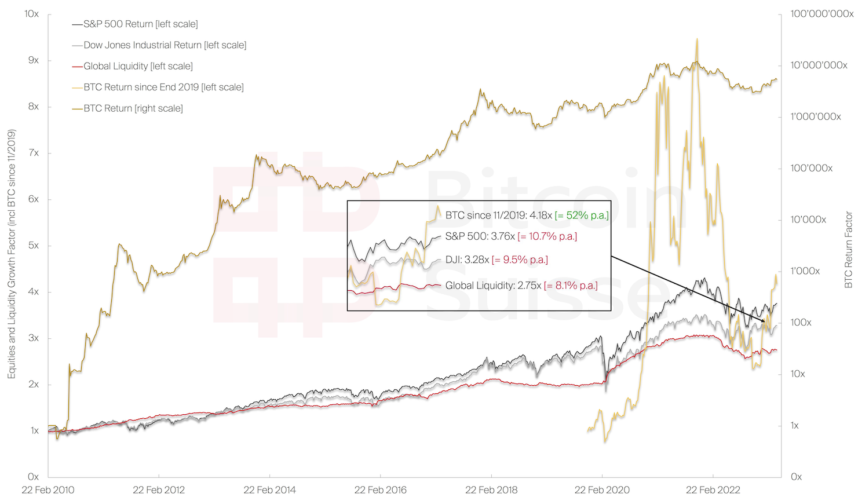Select the 22 Feb 2014 axis date
858x504 pixels.
pyautogui.click(x=269, y=490)
